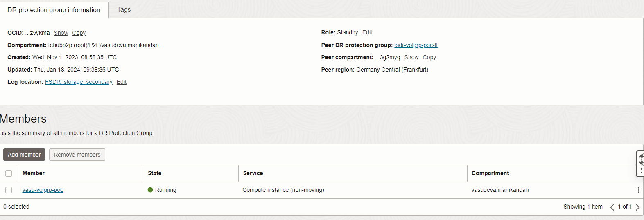Screen dimensions: 644x220
Task: Copy the OCID value
Action: point(79,33)
